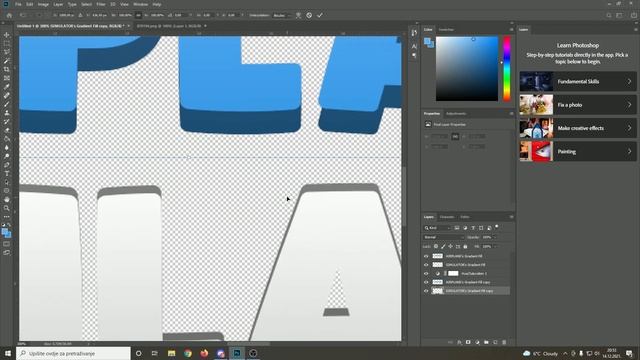This screenshot has height=360, width=640.
Task: Select the Spot Healing Brush tool
Action: coord(7,95)
